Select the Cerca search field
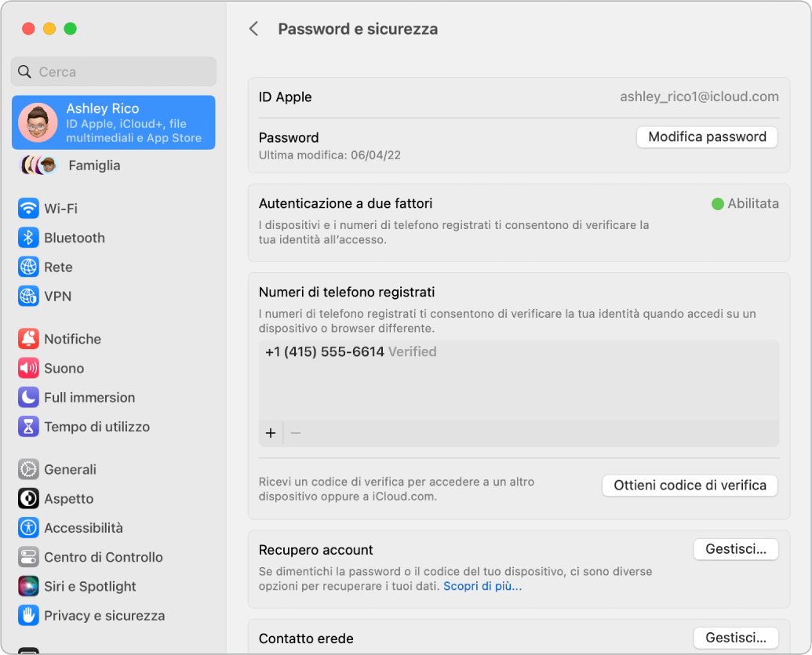Viewport: 812px width, 655px height. (113, 71)
